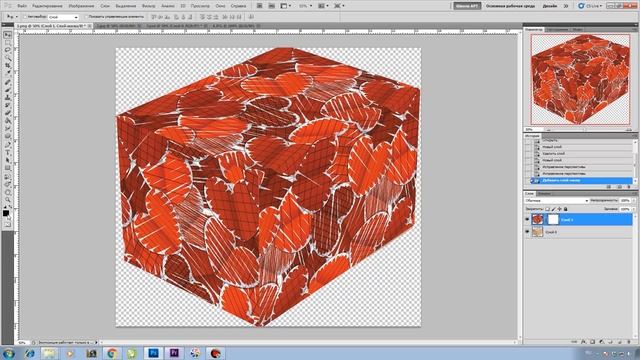Enable Автовыбор checkbox in options bar

coord(25,17)
